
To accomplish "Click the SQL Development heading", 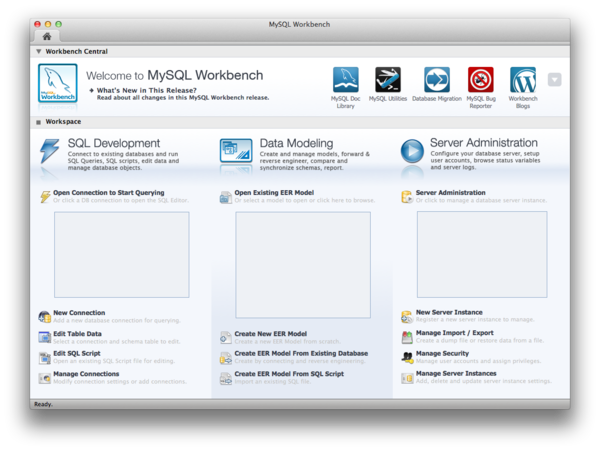I will coord(114,143).
